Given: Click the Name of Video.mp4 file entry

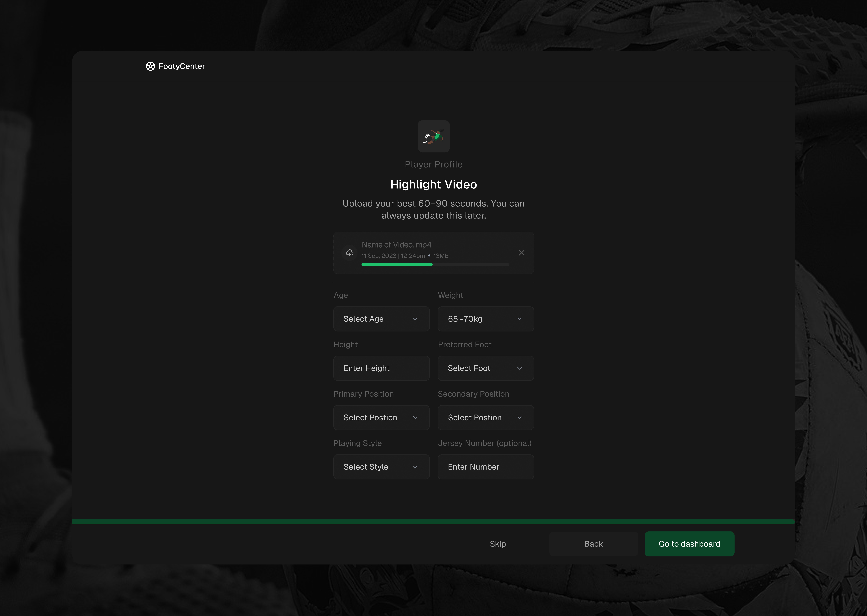Looking at the screenshot, I should (x=396, y=245).
